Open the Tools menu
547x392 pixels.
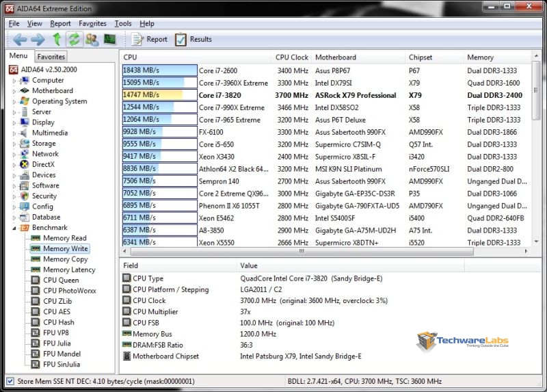pos(123,23)
